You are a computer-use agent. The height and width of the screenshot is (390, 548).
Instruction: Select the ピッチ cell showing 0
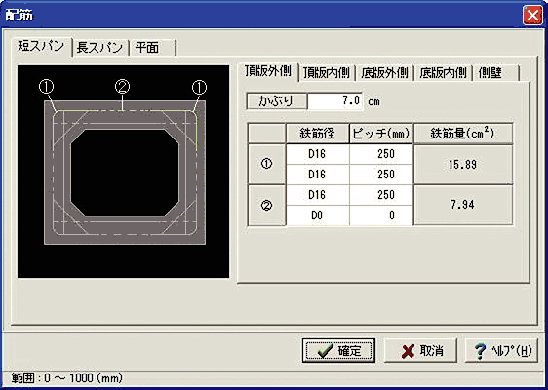pyautogui.click(x=381, y=215)
